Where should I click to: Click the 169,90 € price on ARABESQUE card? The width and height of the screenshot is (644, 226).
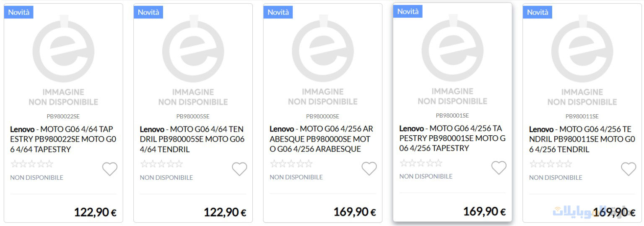pyautogui.click(x=355, y=212)
